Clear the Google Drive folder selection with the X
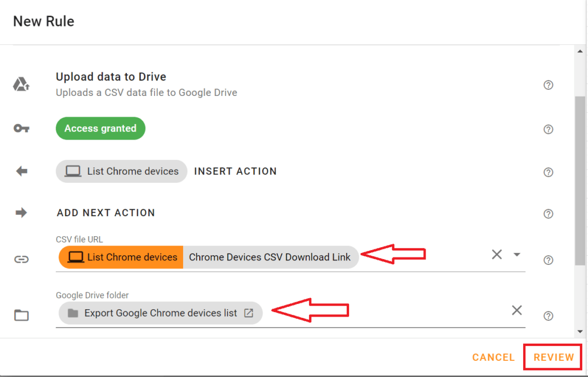This screenshot has width=588, height=377. point(516,310)
